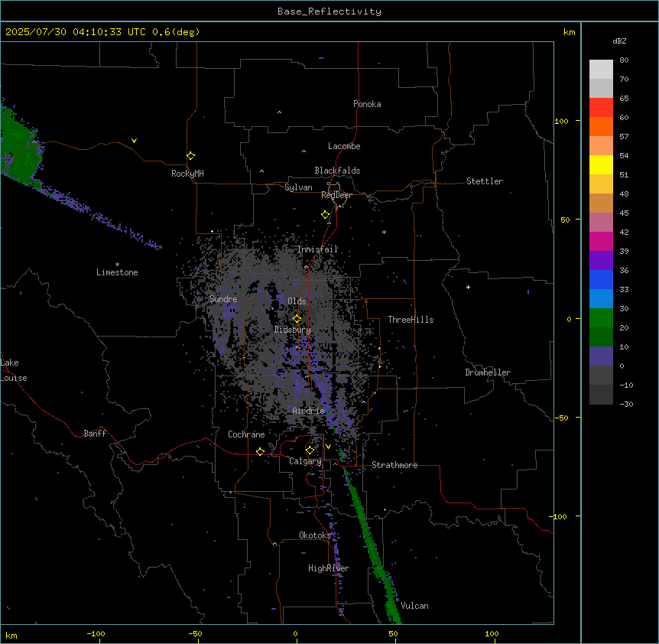659x644 pixels.
Task: Pick the yellow 51-54 dBZ legend swatch
Action: (601, 164)
